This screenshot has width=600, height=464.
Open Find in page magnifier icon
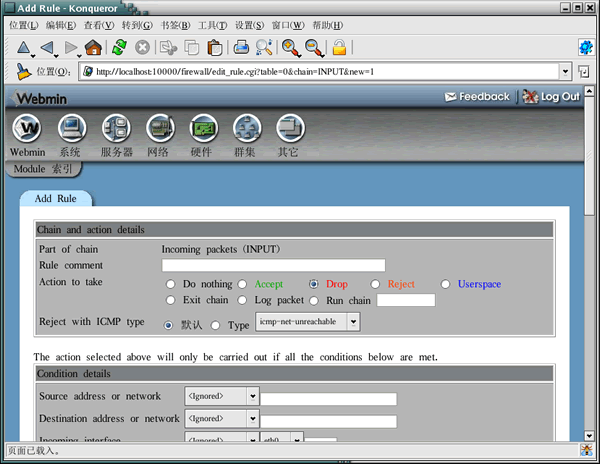click(264, 47)
